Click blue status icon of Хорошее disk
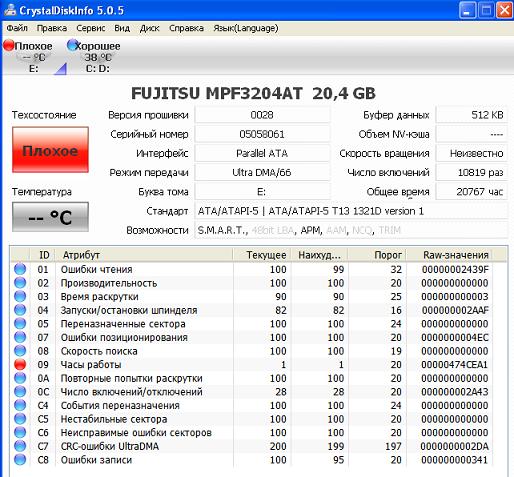514x477 pixels. point(72,45)
